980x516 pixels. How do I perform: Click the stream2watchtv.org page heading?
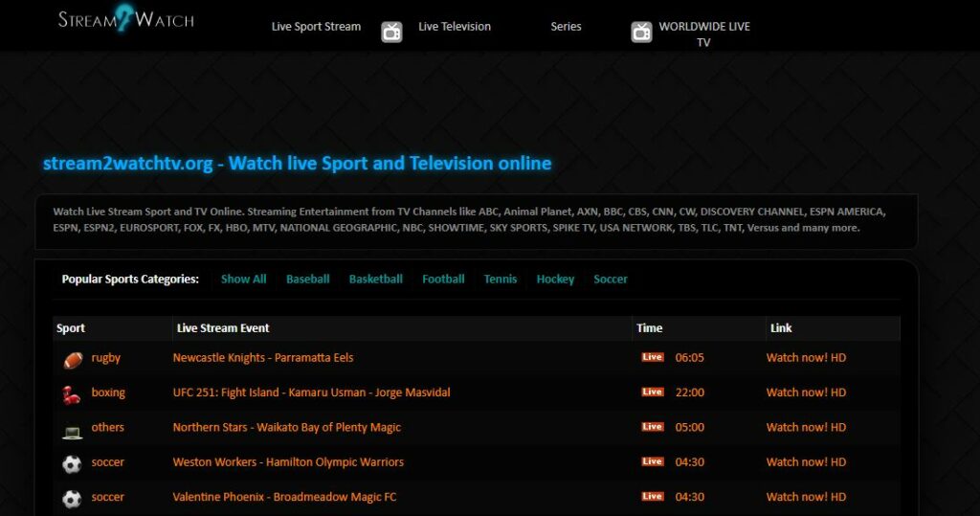point(297,164)
